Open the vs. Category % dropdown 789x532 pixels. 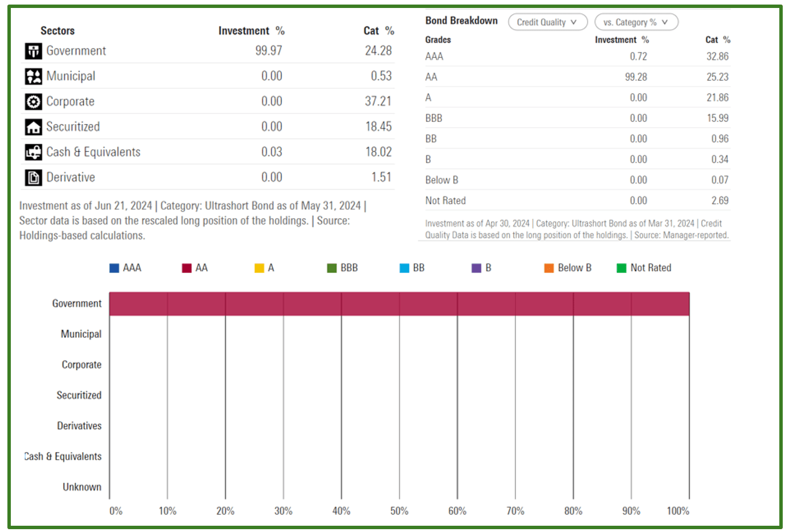coord(636,22)
